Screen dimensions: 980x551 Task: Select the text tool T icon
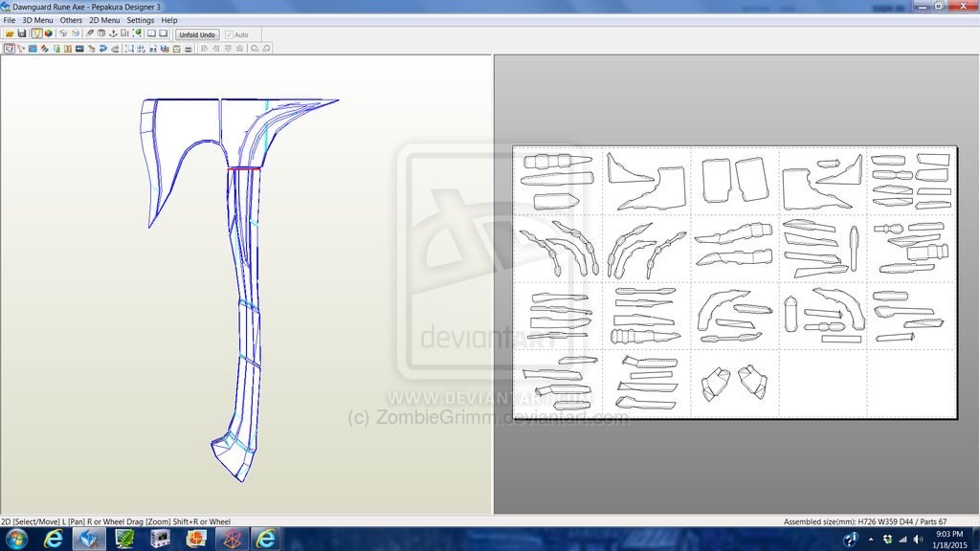pyautogui.click(x=68, y=48)
